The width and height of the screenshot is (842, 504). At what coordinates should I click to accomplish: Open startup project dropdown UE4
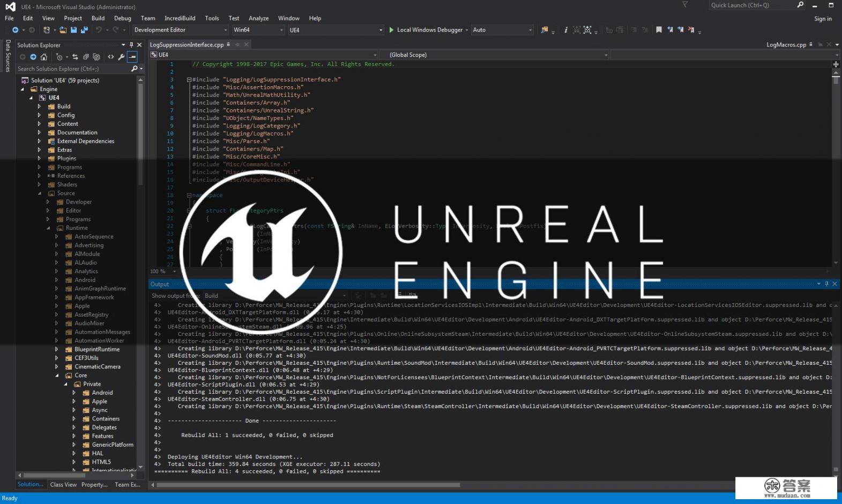pyautogui.click(x=336, y=30)
